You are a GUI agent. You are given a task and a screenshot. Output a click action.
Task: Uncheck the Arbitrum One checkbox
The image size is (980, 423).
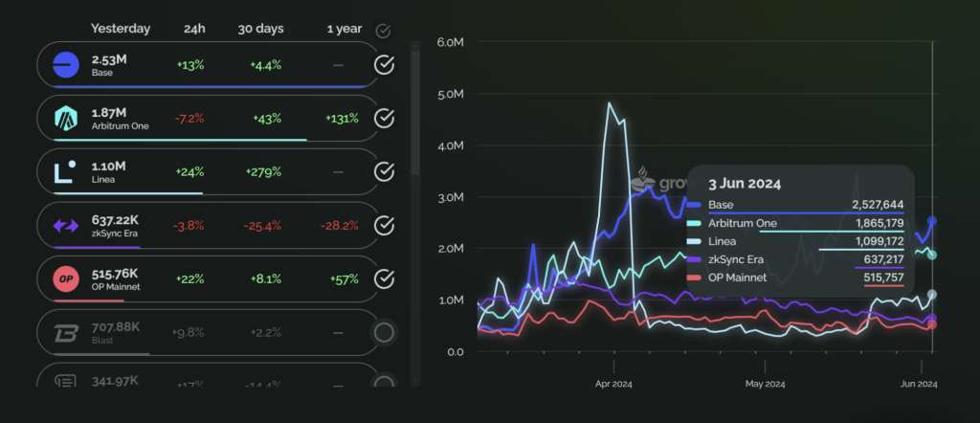384,118
